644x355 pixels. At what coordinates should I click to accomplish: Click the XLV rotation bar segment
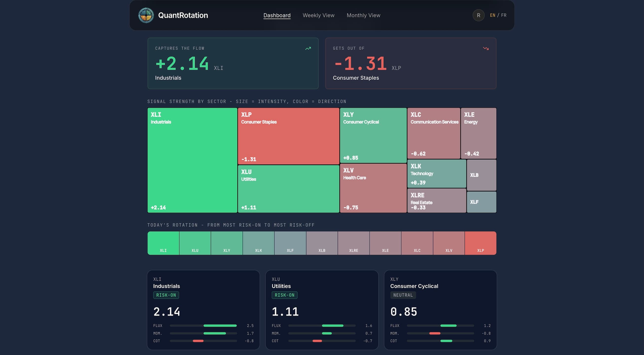449,243
